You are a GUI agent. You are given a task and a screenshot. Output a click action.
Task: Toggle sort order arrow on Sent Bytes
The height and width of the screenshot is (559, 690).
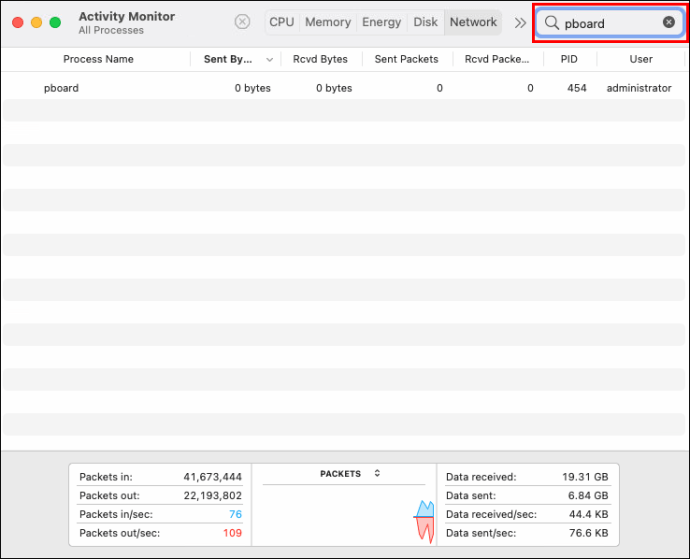[269, 59]
